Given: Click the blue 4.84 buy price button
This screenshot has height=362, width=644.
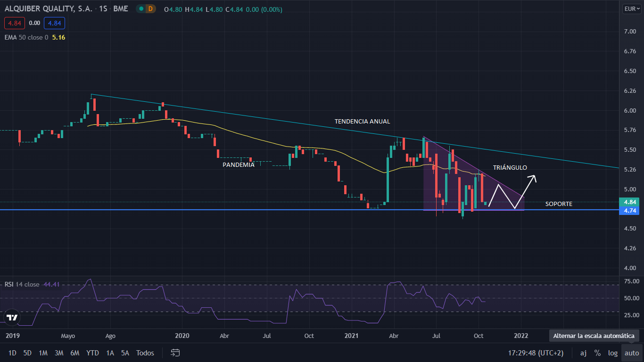Looking at the screenshot, I should (x=54, y=23).
